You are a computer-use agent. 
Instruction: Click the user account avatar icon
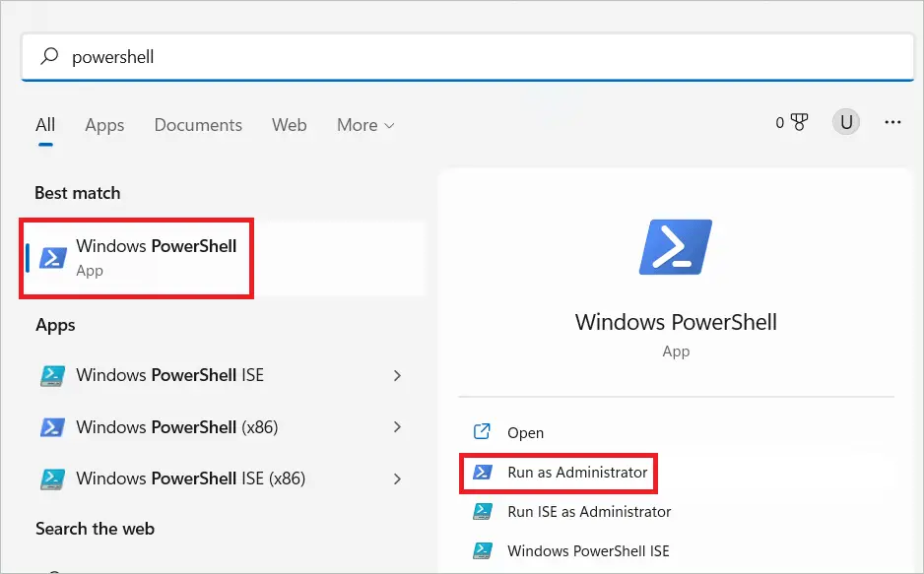(845, 121)
